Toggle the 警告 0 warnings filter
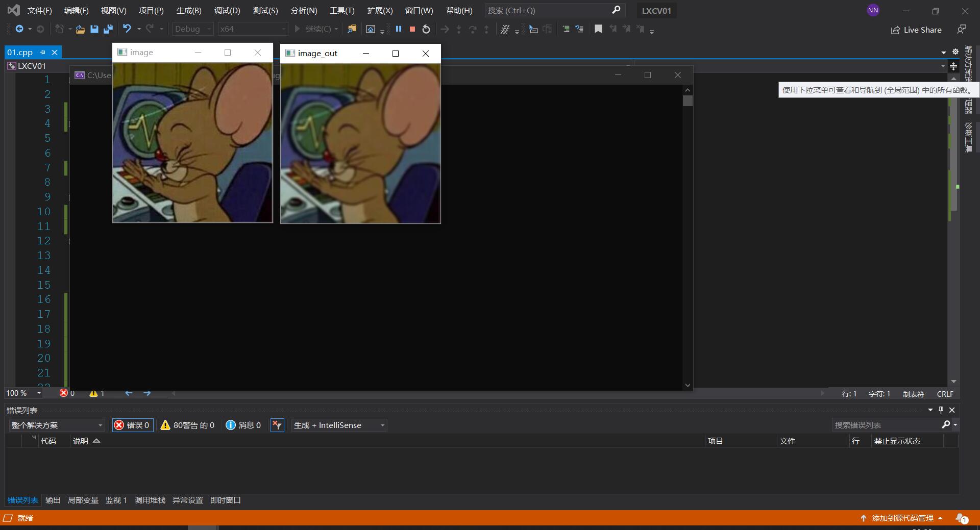The height and width of the screenshot is (530, 980). click(x=187, y=425)
